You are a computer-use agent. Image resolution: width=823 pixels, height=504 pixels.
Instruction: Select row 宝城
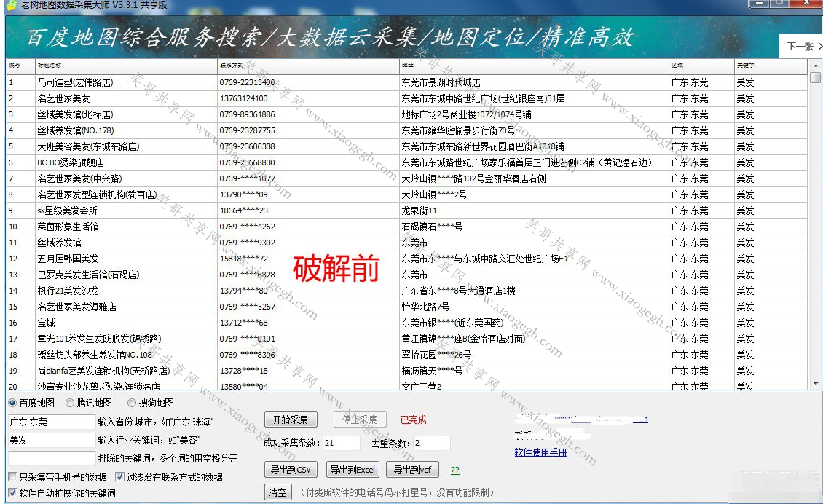pos(407,323)
